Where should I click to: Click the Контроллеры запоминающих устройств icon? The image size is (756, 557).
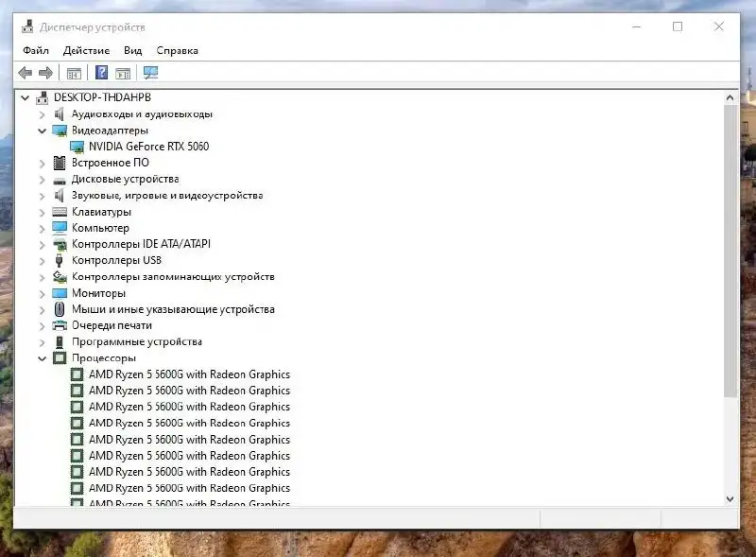click(60, 276)
